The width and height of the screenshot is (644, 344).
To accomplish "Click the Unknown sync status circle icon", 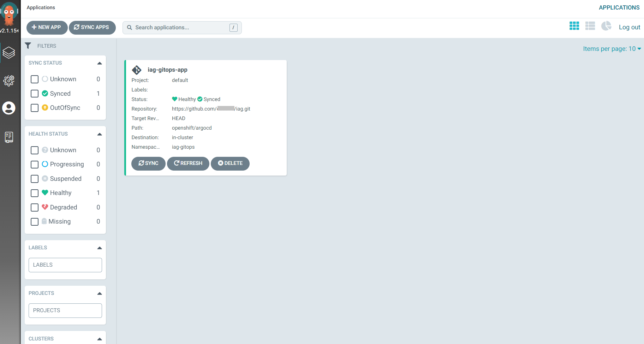I will coord(45,79).
